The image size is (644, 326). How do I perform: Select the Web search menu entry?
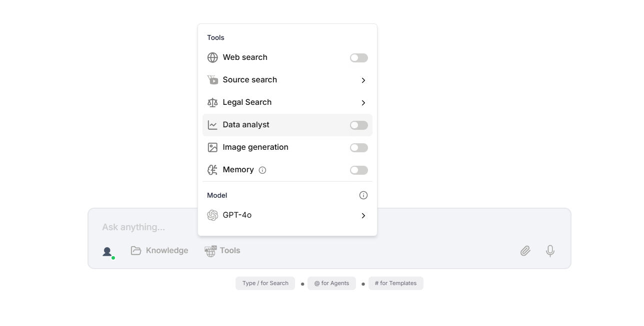[x=287, y=57]
